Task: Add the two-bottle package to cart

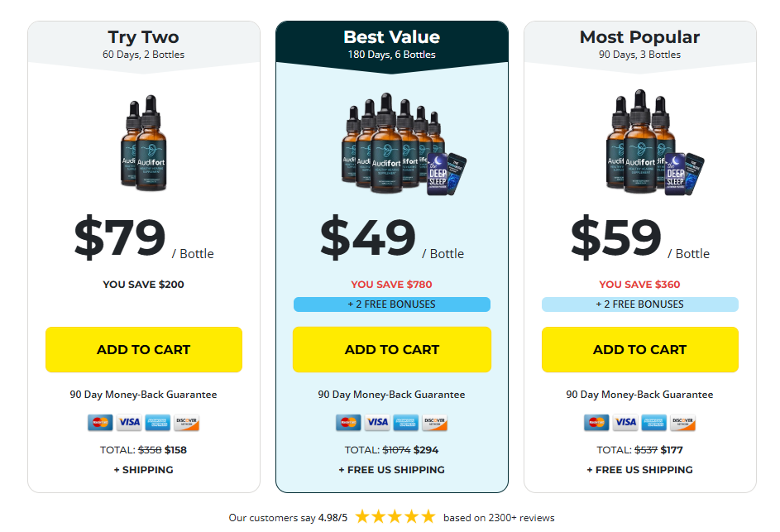Action: point(143,349)
